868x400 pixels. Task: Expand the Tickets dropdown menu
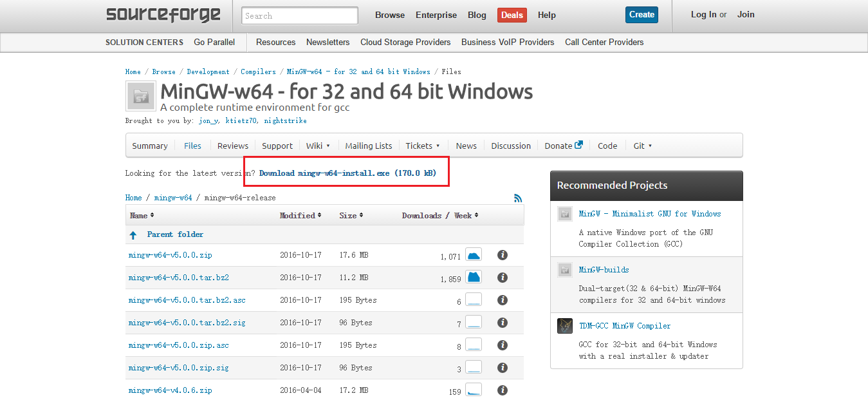click(423, 146)
